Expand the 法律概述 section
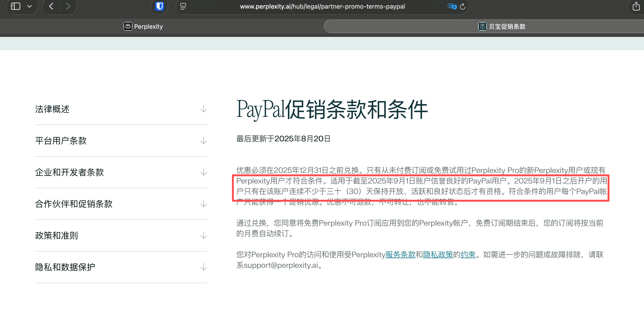The width and height of the screenshot is (644, 320). (203, 109)
